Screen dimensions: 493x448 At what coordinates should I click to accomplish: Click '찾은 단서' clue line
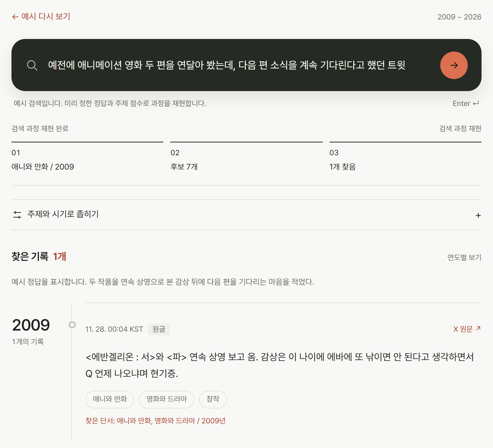click(x=155, y=421)
